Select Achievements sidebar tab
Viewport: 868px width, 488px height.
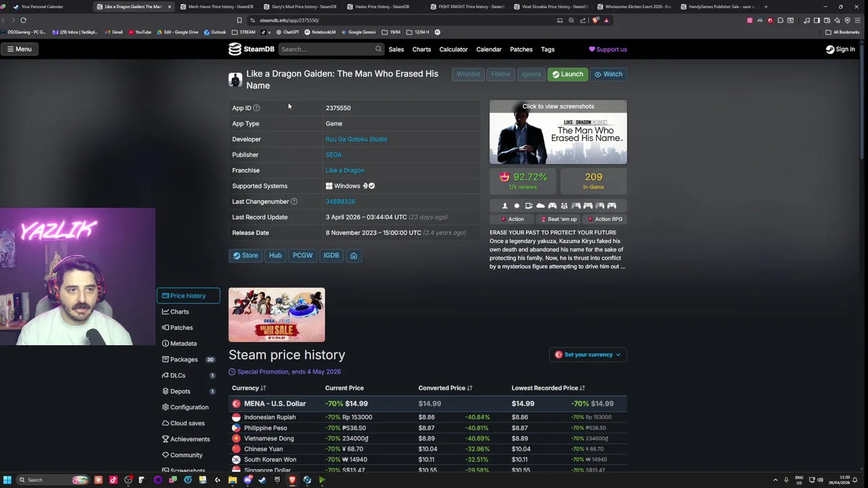(190, 439)
